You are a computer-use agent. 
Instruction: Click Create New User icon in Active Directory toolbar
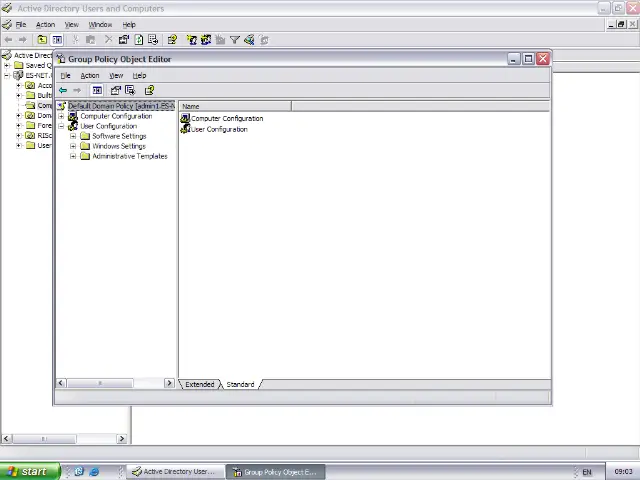191,40
